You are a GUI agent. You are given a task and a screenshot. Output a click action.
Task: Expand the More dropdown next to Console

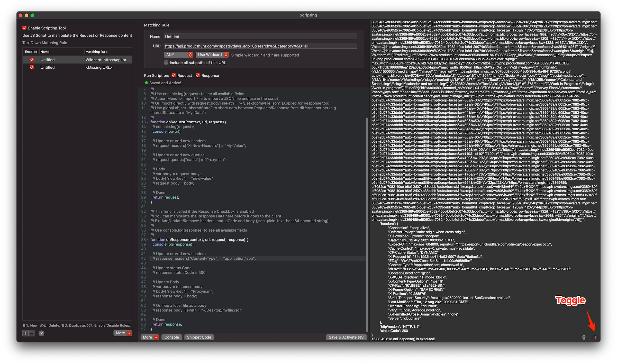click(150, 337)
